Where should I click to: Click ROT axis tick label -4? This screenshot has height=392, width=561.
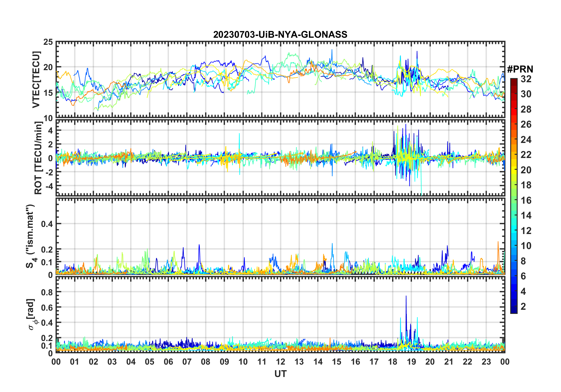click(x=50, y=186)
